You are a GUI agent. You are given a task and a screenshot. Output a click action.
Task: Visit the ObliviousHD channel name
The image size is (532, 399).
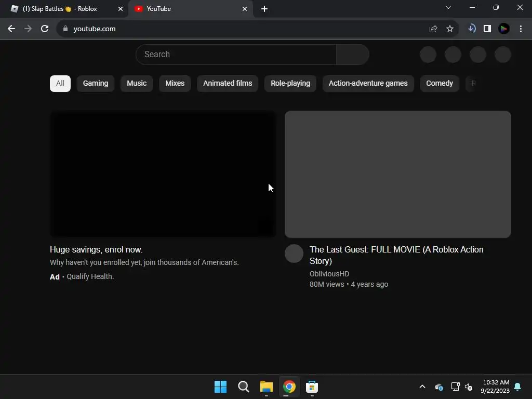(329, 274)
